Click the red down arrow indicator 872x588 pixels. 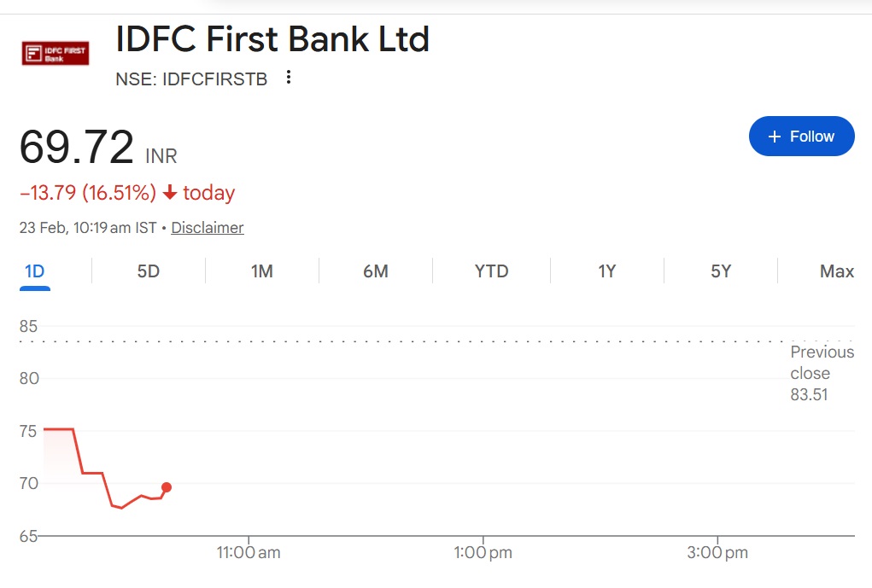pyautogui.click(x=170, y=193)
